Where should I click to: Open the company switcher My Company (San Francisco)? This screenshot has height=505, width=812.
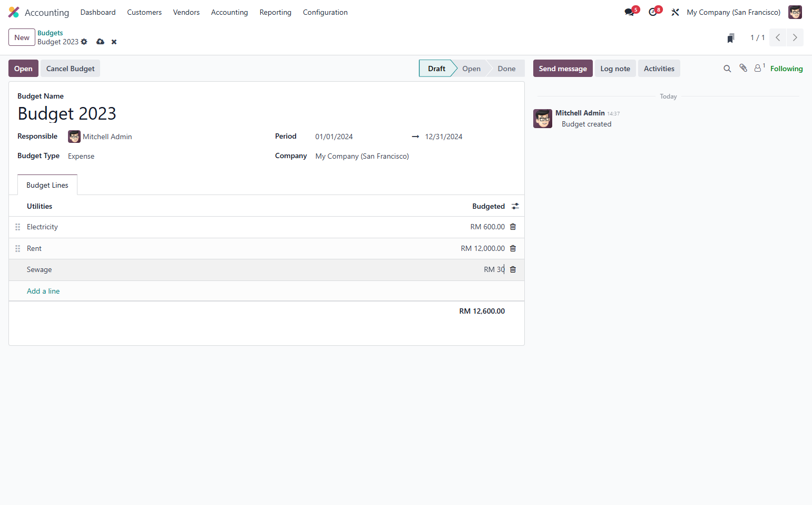tap(733, 12)
